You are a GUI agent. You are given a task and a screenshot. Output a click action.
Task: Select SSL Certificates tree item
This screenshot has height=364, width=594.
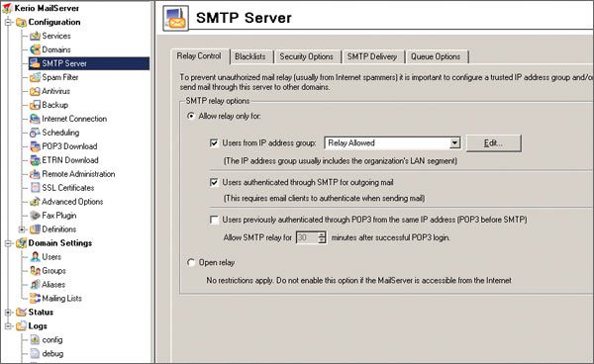coord(68,188)
